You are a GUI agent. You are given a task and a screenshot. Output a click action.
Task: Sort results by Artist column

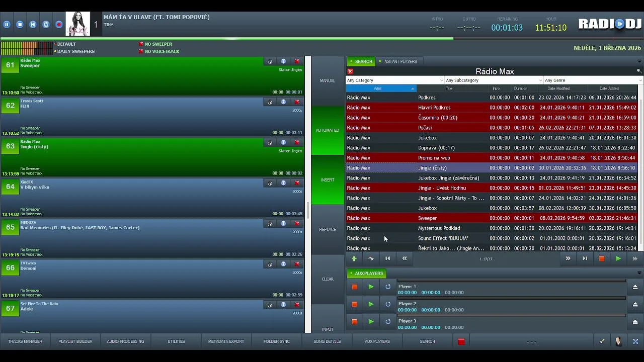coord(381,88)
